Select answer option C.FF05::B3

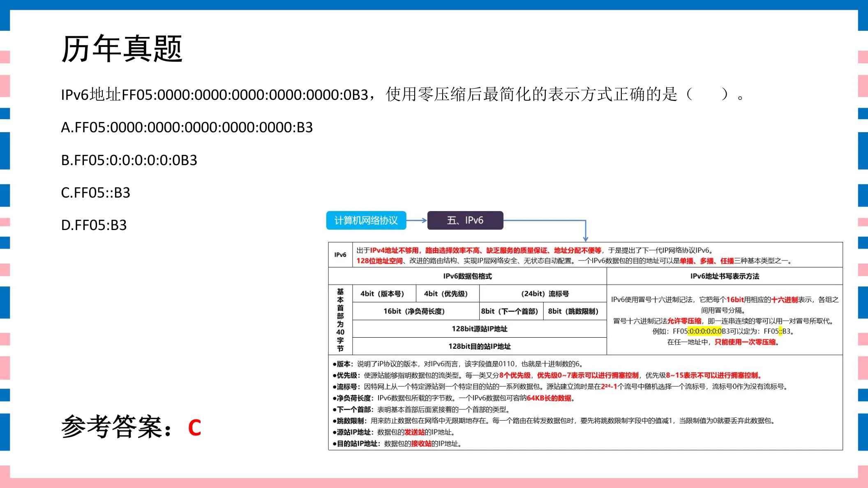click(95, 192)
